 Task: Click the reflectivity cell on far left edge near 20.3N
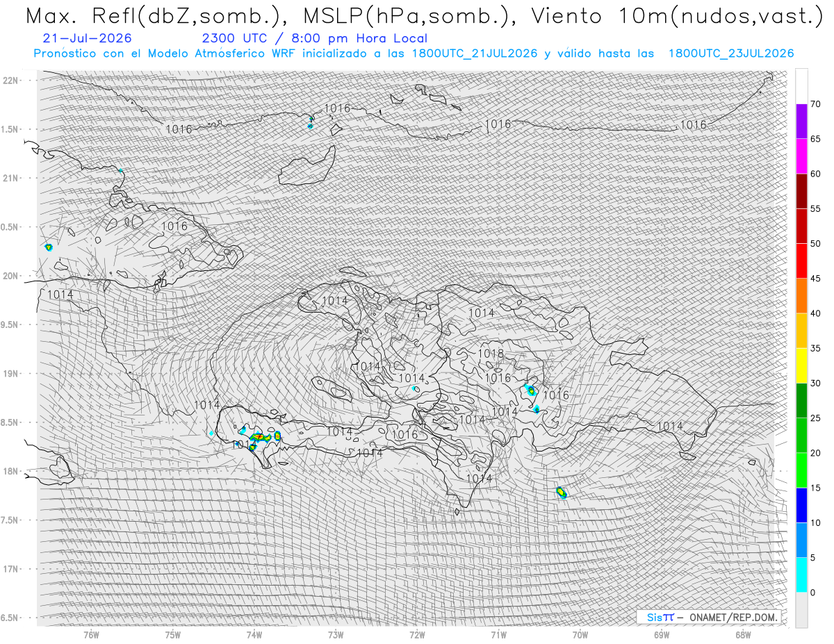pos(49,247)
